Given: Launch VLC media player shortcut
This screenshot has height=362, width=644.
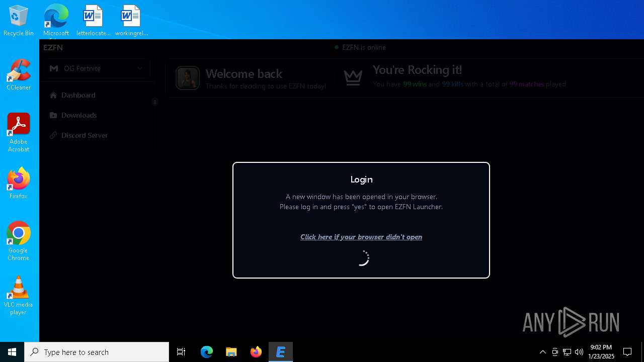Looking at the screenshot, I should tap(19, 296).
